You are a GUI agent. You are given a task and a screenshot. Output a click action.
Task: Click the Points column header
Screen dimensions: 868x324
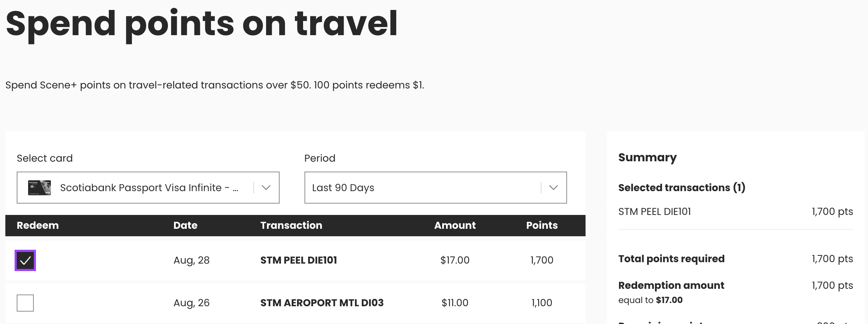click(542, 225)
